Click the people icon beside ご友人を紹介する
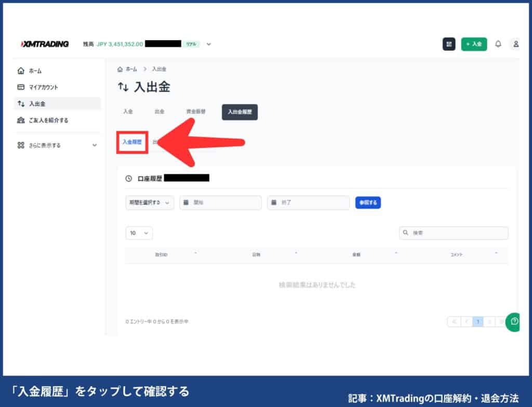This screenshot has width=532, height=407. pyautogui.click(x=21, y=120)
